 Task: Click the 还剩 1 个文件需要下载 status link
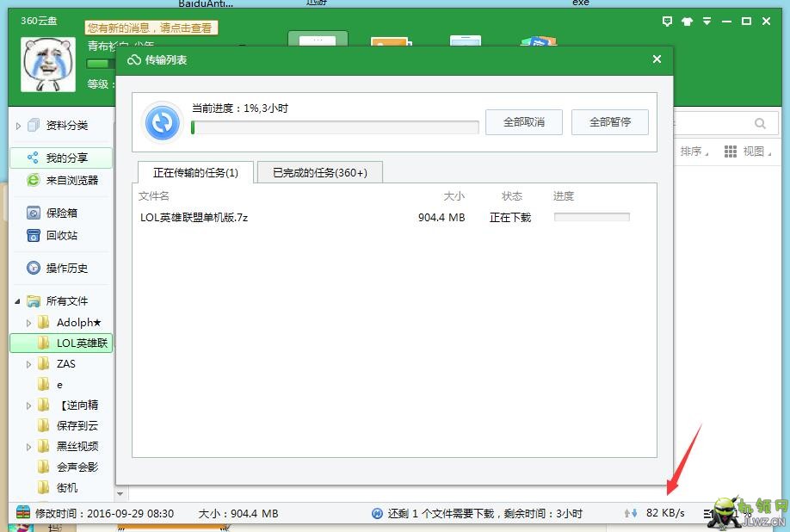485,513
